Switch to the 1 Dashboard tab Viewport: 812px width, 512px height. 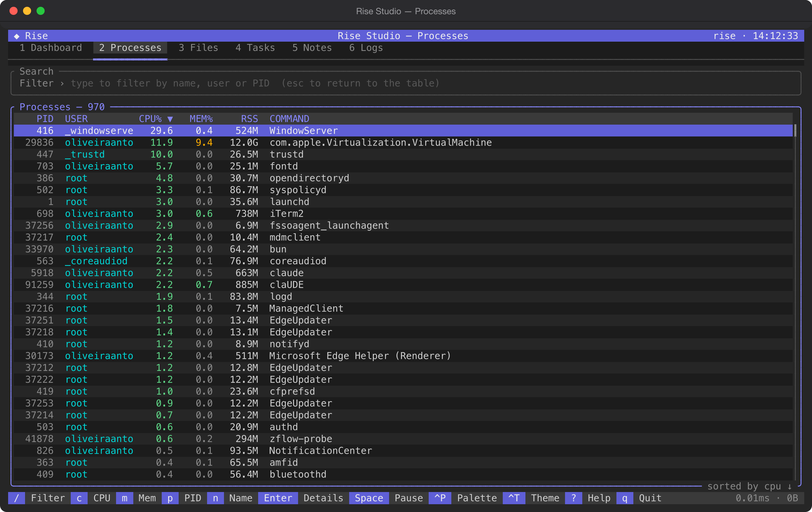51,48
